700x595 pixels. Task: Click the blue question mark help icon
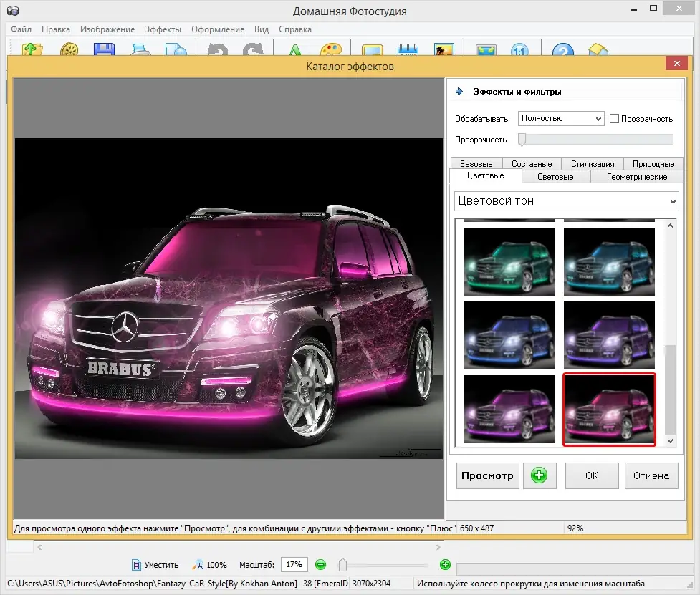pyautogui.click(x=563, y=51)
